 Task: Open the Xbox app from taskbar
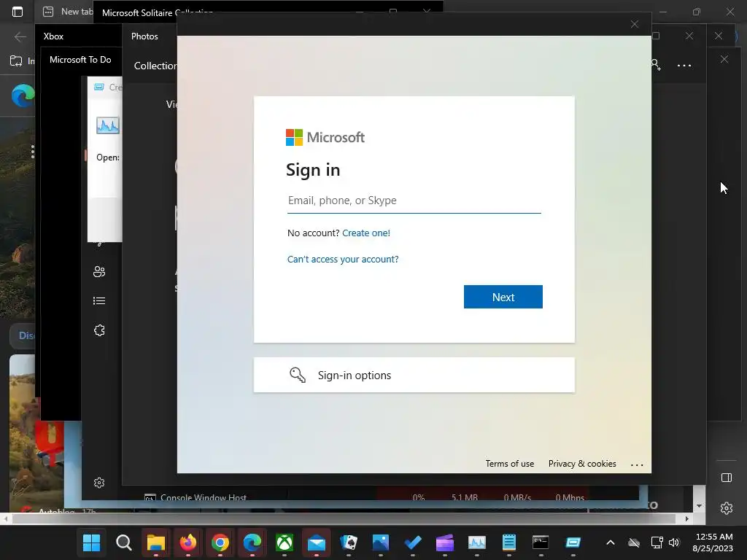[285, 542]
